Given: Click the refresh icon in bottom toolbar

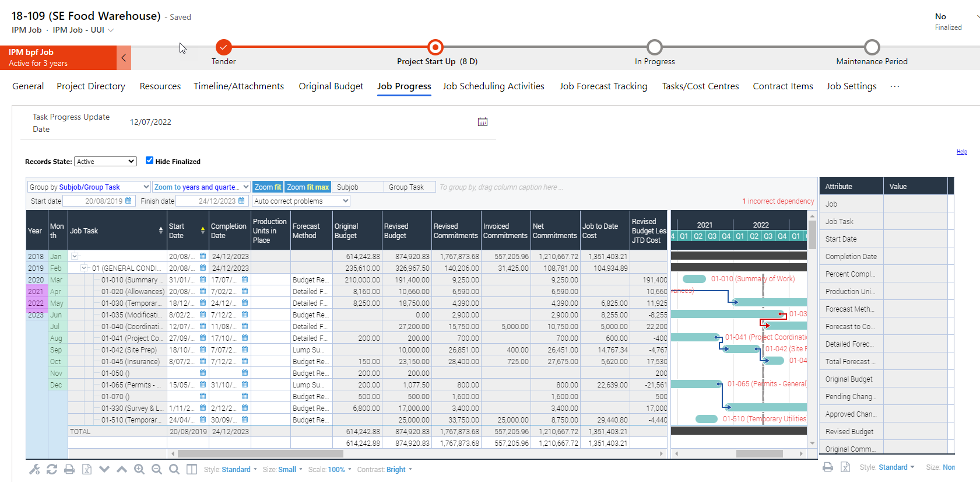Looking at the screenshot, I should point(52,469).
